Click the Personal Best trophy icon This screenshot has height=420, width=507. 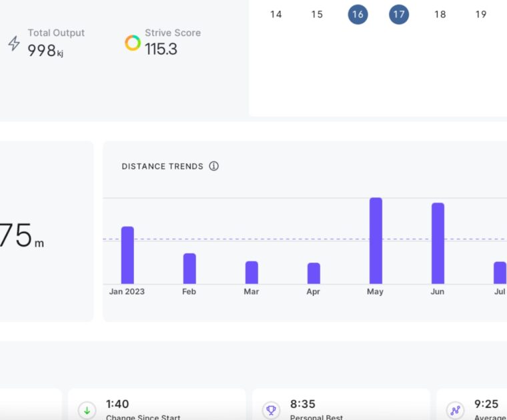point(271,410)
